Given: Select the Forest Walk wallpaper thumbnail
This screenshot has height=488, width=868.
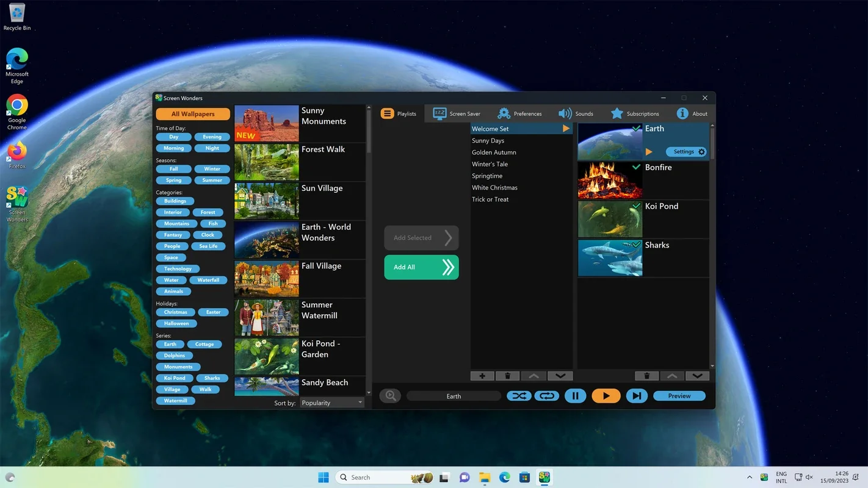Looking at the screenshot, I should click(266, 162).
